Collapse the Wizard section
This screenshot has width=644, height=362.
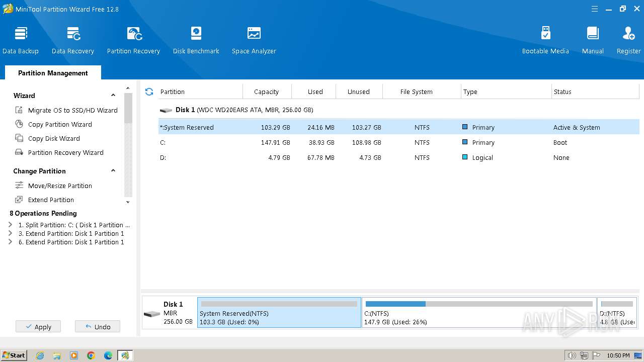(x=113, y=95)
